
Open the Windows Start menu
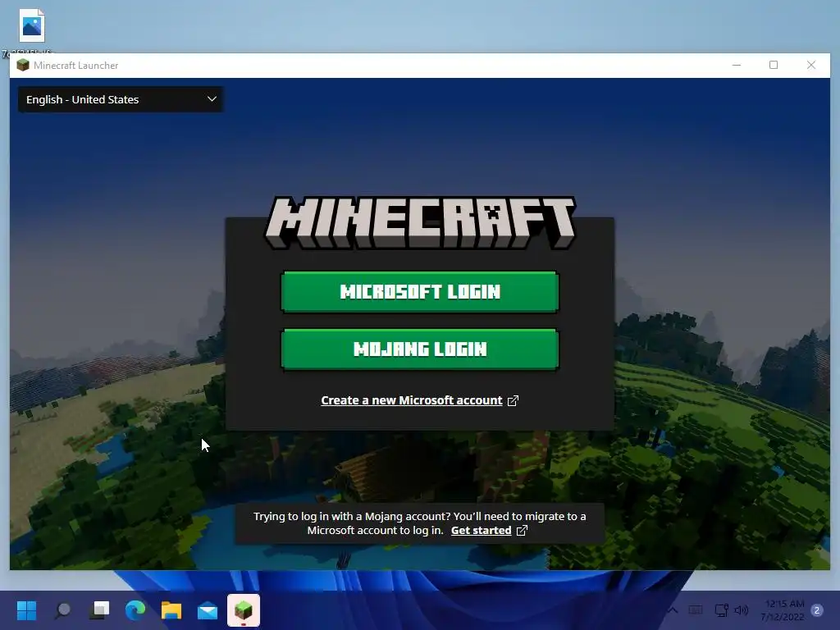pos(26,610)
